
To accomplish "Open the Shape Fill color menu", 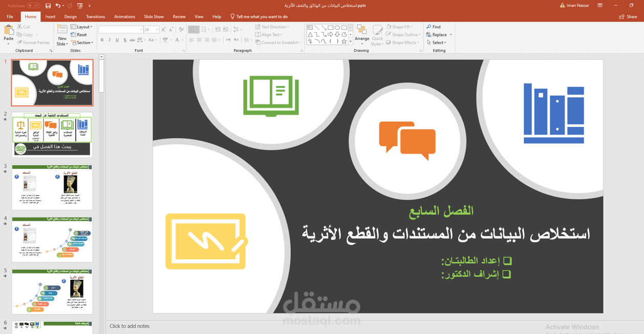I will pyautogui.click(x=400, y=27).
